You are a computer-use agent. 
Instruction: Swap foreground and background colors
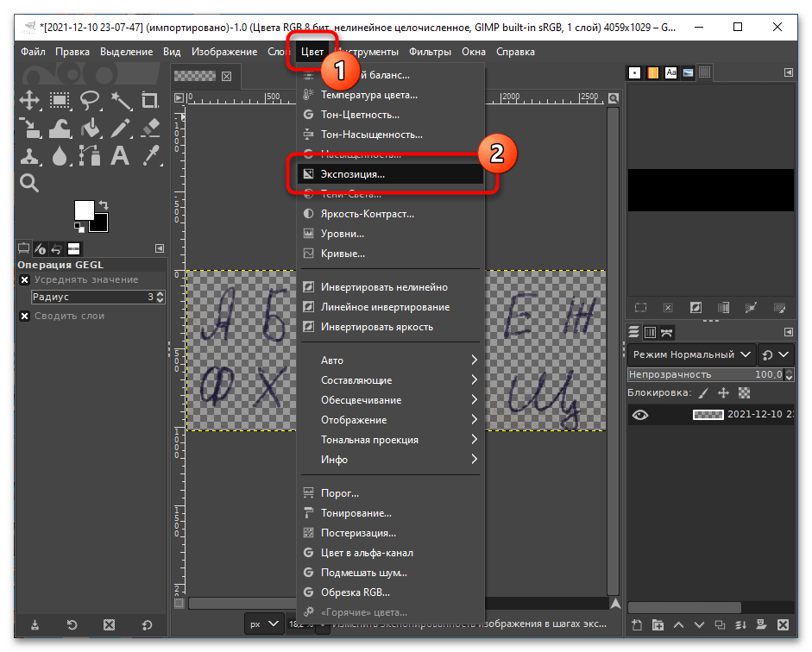(104, 205)
